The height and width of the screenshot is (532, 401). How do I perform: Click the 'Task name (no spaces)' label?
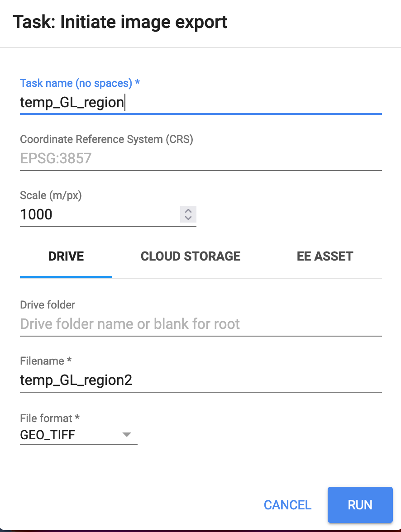pyautogui.click(x=80, y=83)
